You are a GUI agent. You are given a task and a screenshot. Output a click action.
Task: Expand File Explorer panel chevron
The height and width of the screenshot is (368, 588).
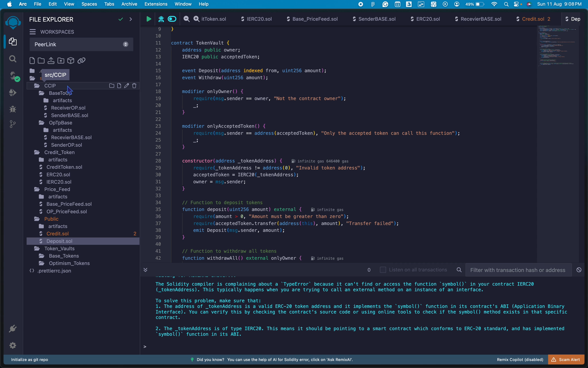click(131, 19)
